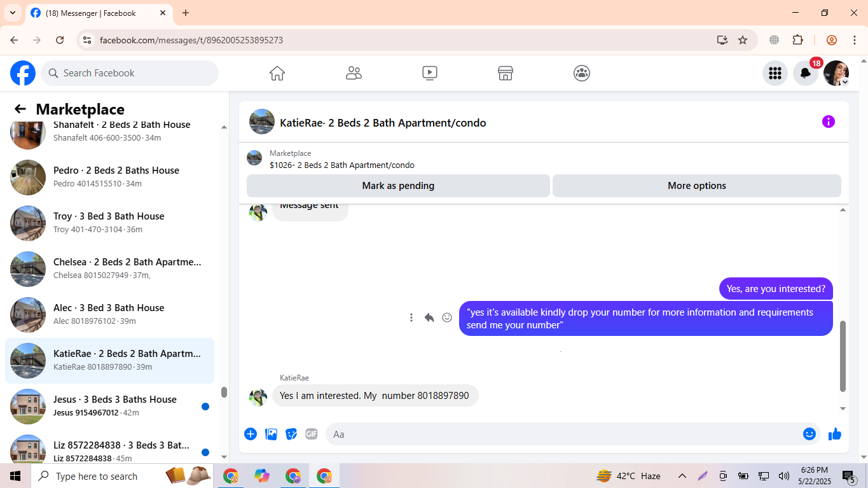This screenshot has width=868, height=488.
Task: View site information icon in address bar
Action: [88, 40]
